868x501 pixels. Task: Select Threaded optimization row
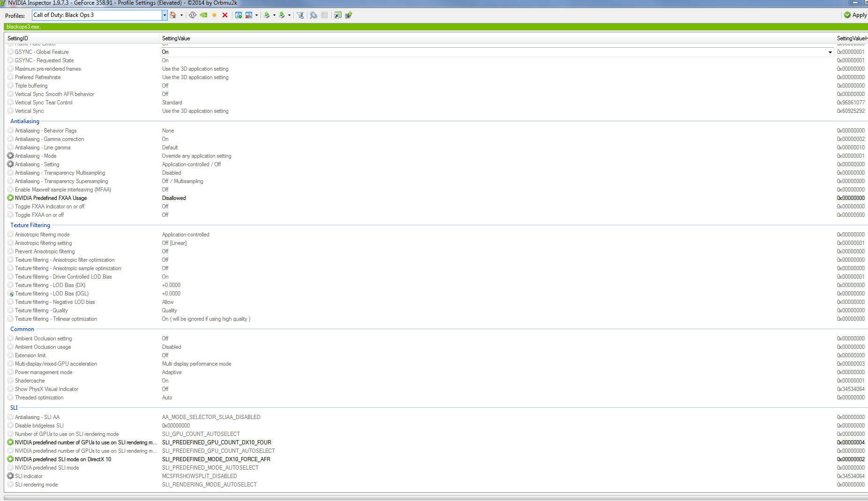point(436,398)
